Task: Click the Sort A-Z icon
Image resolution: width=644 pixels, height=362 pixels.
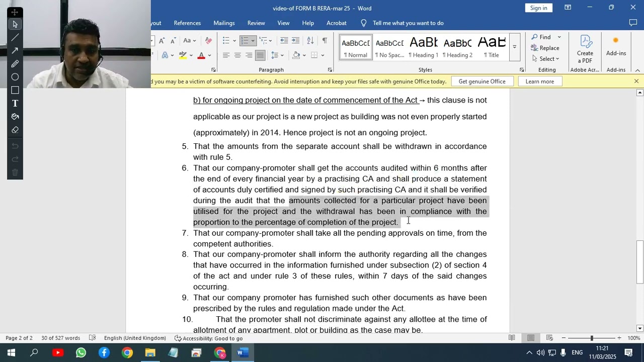Action: 310,41
